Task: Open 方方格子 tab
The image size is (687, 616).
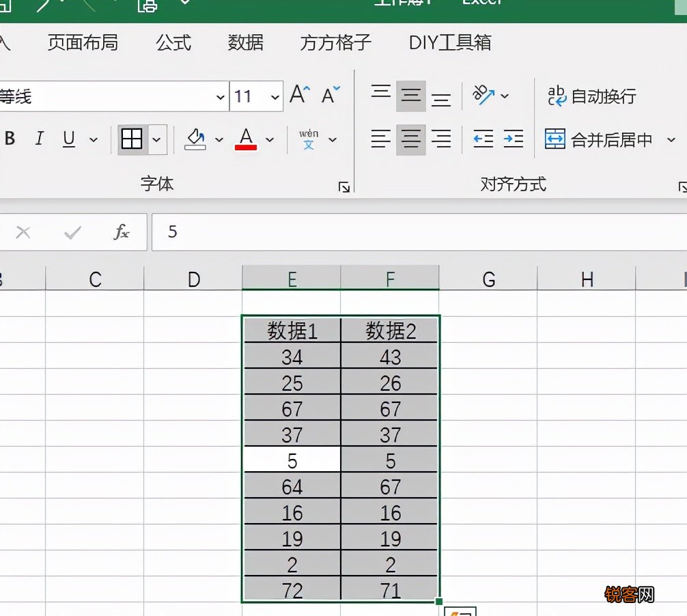Action: point(335,42)
